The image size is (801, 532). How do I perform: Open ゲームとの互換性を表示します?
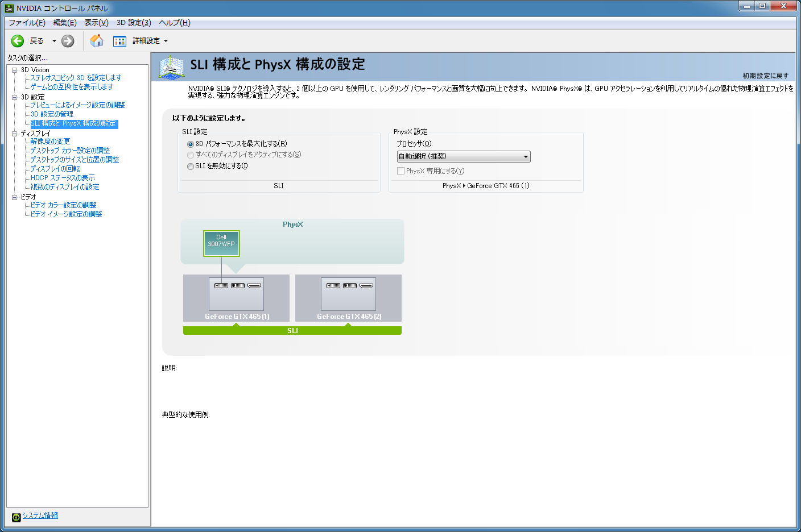click(x=72, y=87)
